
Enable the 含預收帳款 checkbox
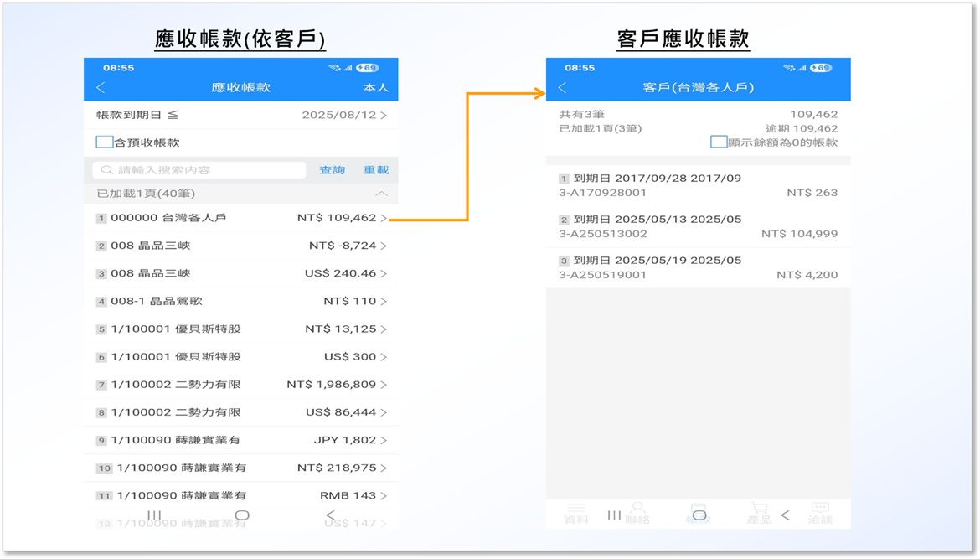click(105, 142)
